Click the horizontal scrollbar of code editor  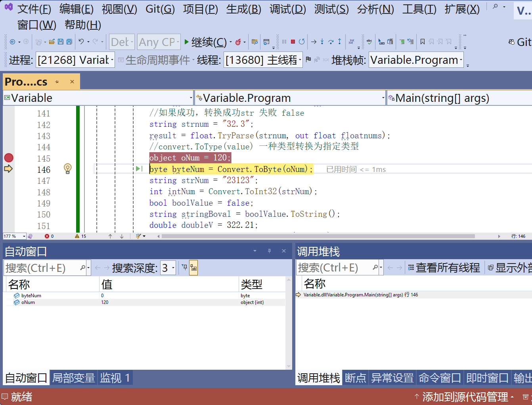pyautogui.click(x=318, y=236)
